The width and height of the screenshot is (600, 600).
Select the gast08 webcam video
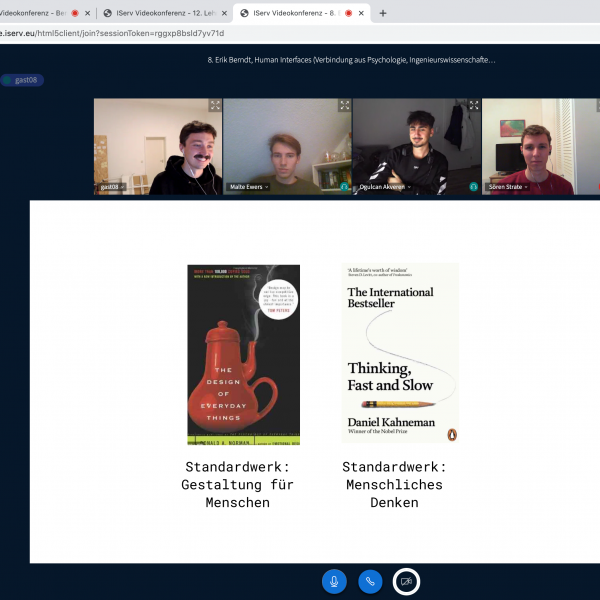(158, 147)
